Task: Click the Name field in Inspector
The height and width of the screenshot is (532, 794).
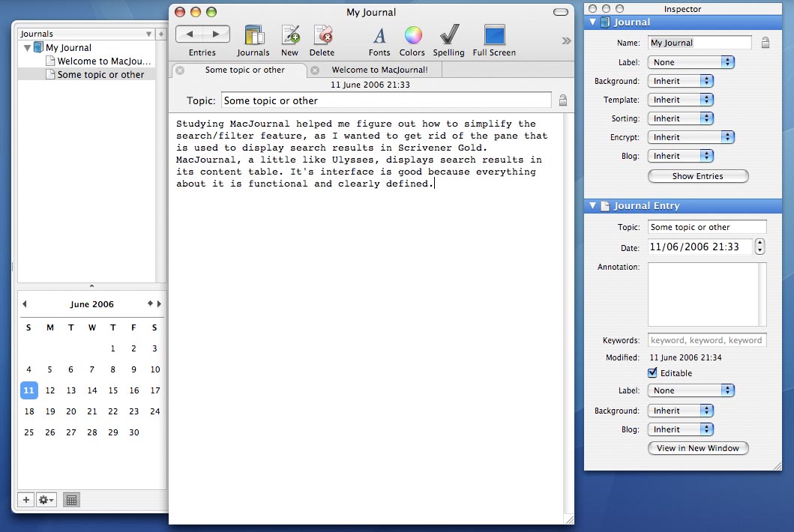Action: [x=700, y=43]
